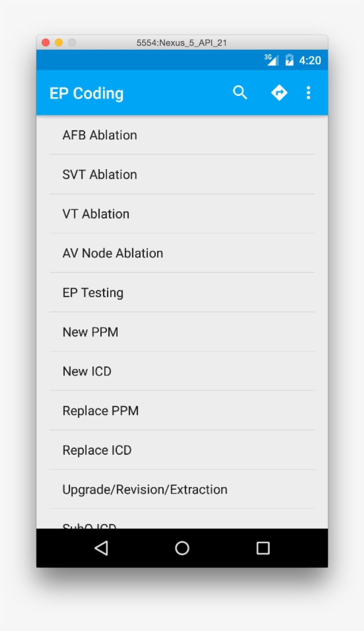The width and height of the screenshot is (364, 631).
Task: Open the EP Testing item
Action: [93, 293]
